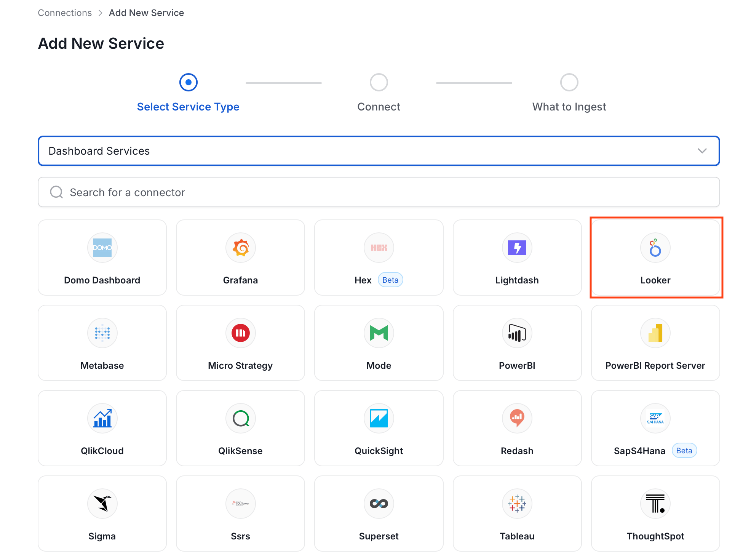This screenshot has height=560, width=751.
Task: Click the Micro Strategy label text
Action: click(240, 366)
